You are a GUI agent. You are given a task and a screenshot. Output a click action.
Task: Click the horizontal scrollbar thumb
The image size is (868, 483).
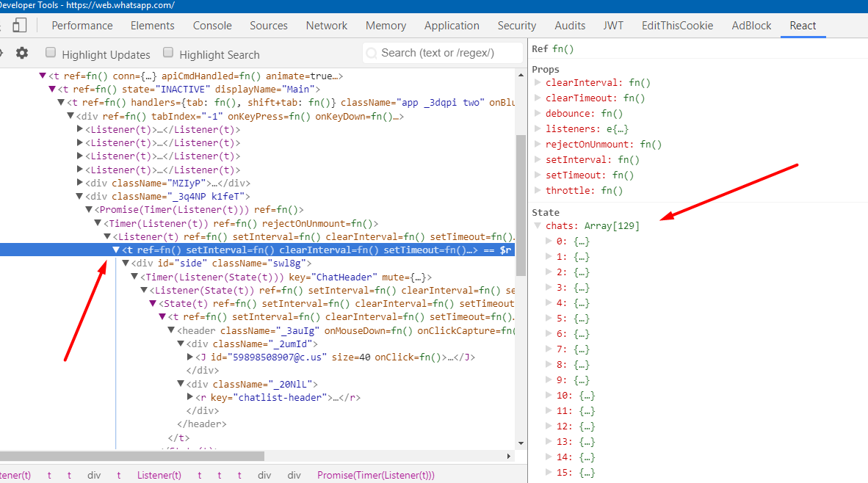tap(131, 457)
